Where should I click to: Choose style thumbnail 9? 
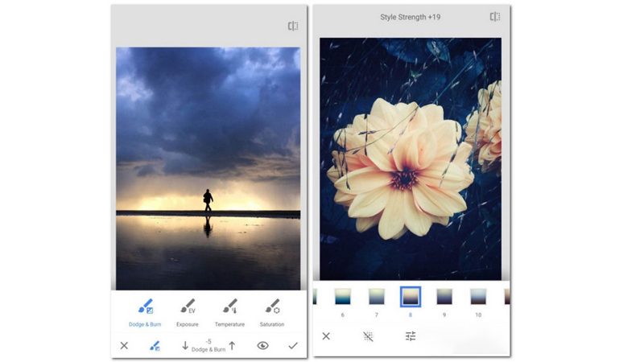(444, 296)
